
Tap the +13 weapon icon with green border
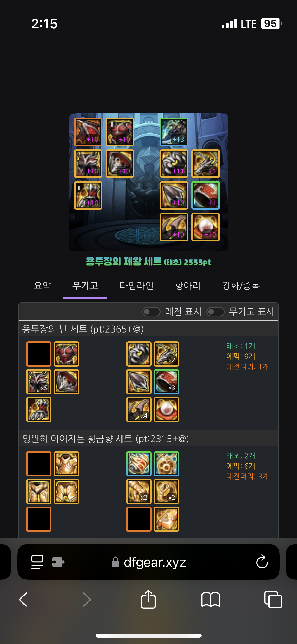(x=174, y=132)
